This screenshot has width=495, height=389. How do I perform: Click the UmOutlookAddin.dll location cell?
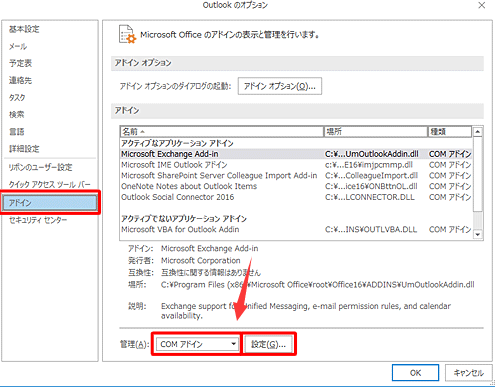coord(372,154)
